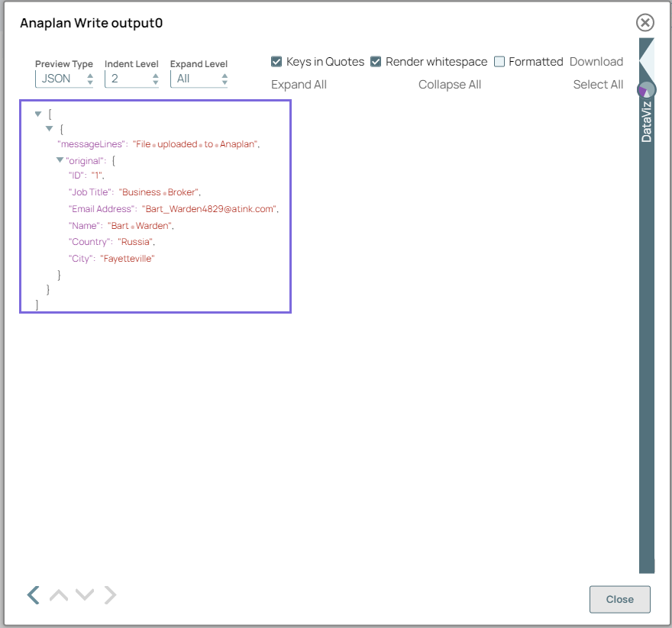Click the down arrow navigation icon
Image resolution: width=672 pixels, height=628 pixels.
point(84,594)
